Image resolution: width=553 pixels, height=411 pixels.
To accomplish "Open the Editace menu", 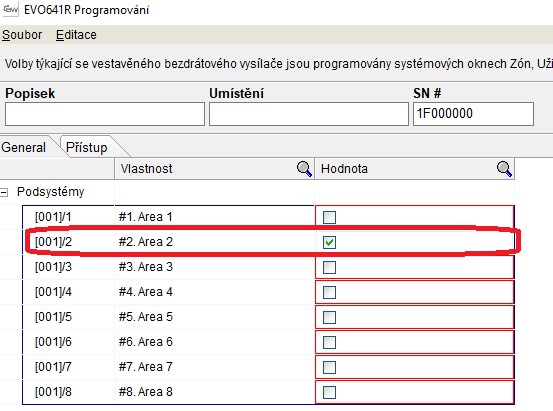I will [x=76, y=35].
